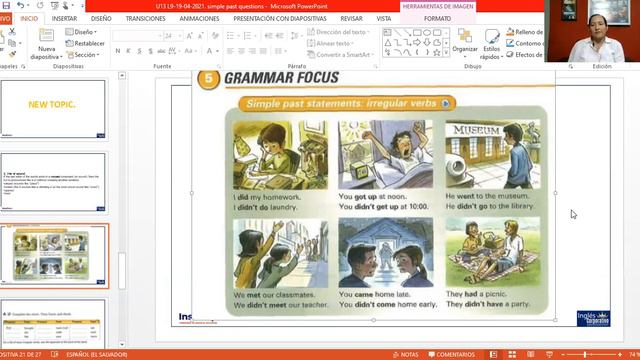Select the rectangle shape in shapes gallery
640x360 pixels.
pyautogui.click(x=417, y=32)
